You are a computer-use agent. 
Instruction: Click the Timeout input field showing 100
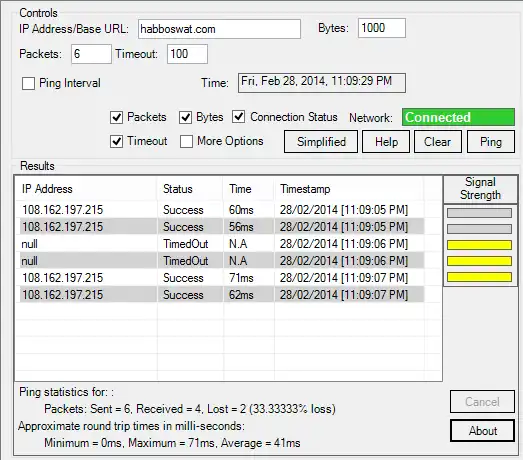point(187,54)
